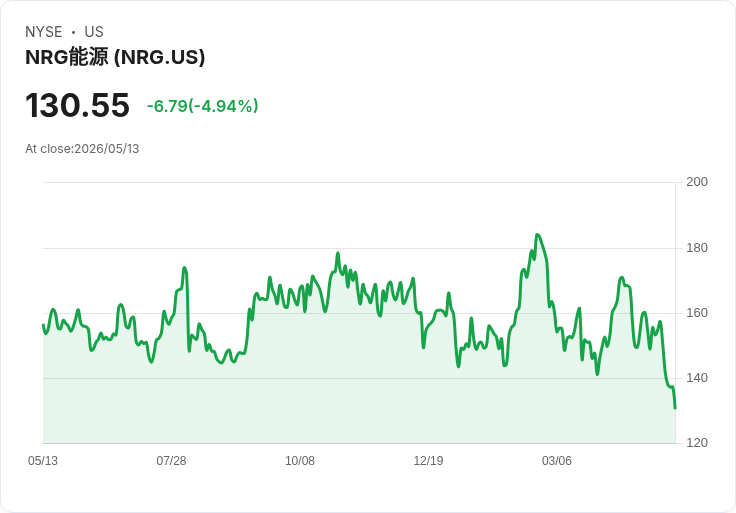The height and width of the screenshot is (513, 736).
Task: Click the 03/06 x-axis date label
Action: point(557,461)
